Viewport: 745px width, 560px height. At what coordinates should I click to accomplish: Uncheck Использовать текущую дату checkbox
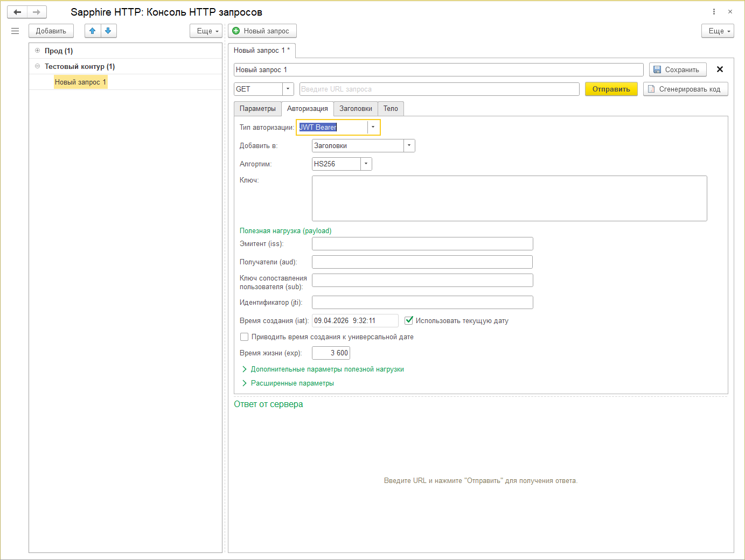pos(409,320)
